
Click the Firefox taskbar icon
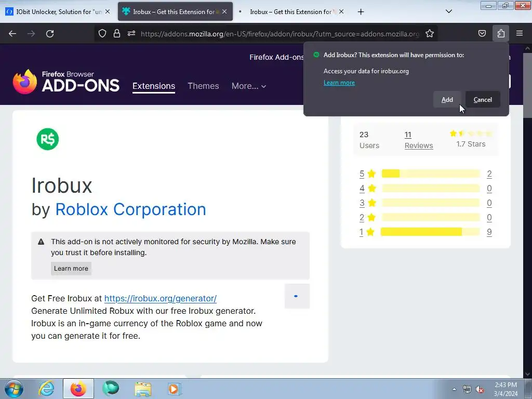[x=78, y=389]
